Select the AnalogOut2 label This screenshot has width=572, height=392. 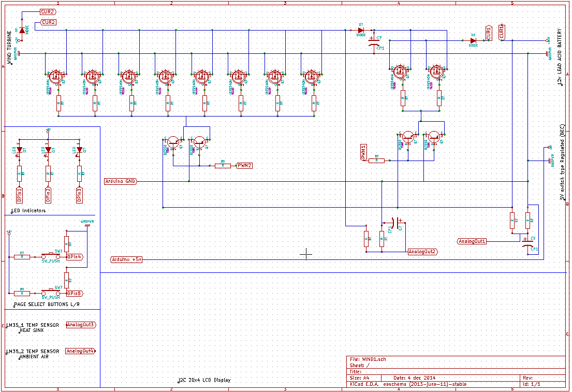(422, 252)
